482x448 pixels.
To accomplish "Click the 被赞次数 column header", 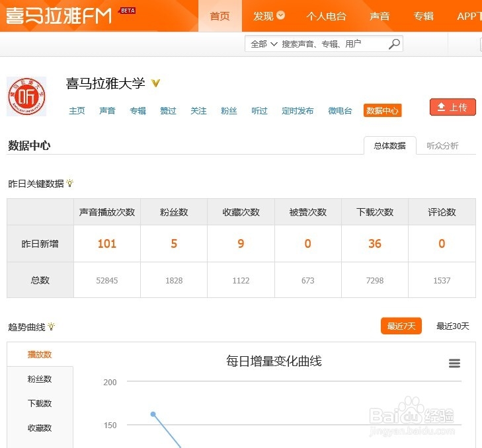I will point(307,212).
